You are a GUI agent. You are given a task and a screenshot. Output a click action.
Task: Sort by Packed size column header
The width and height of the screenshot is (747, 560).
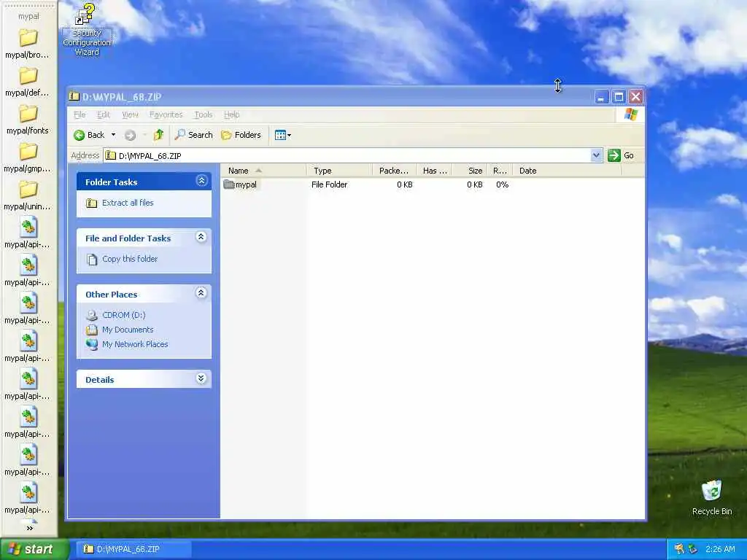(x=394, y=171)
